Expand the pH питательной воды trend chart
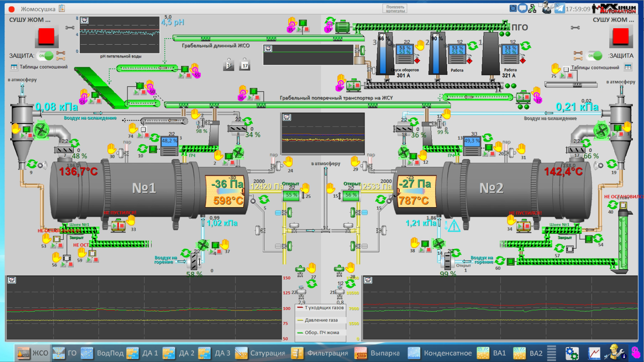This screenshot has height=362, width=644. pyautogui.click(x=85, y=21)
